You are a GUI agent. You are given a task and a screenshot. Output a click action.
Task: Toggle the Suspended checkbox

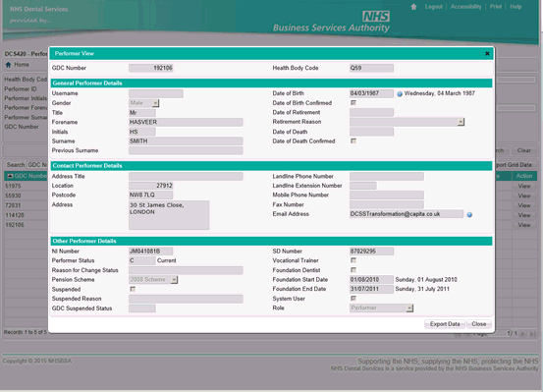133,289
